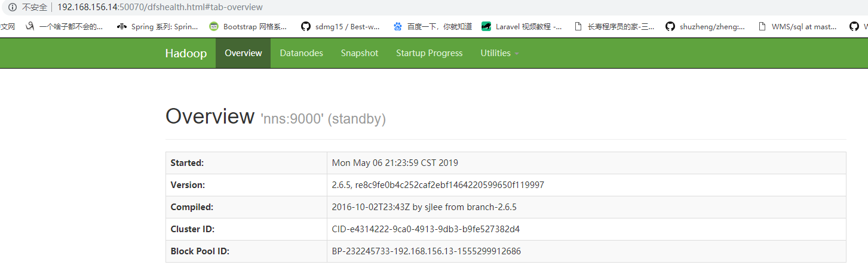Click the 不安全 security warning label
Viewport: 868px width, 271px height.
(x=34, y=8)
